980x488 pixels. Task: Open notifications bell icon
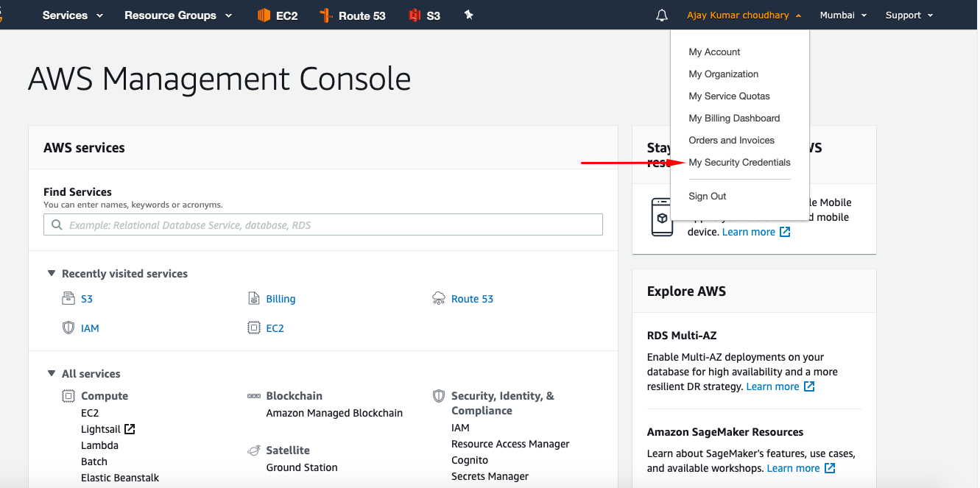661,15
